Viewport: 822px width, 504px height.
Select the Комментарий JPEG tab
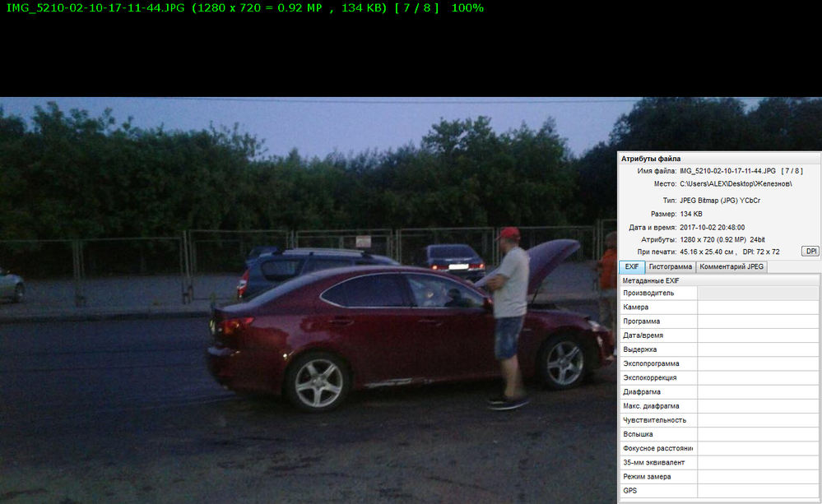(731, 267)
